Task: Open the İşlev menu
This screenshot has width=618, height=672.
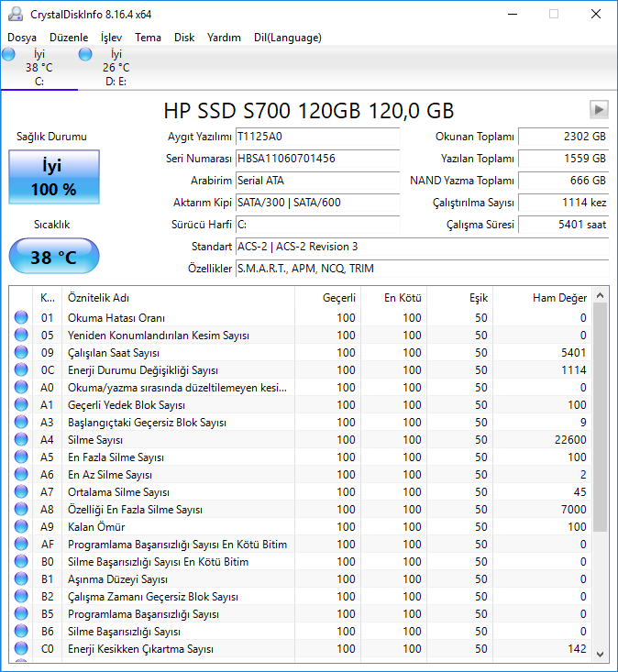Action: point(112,38)
